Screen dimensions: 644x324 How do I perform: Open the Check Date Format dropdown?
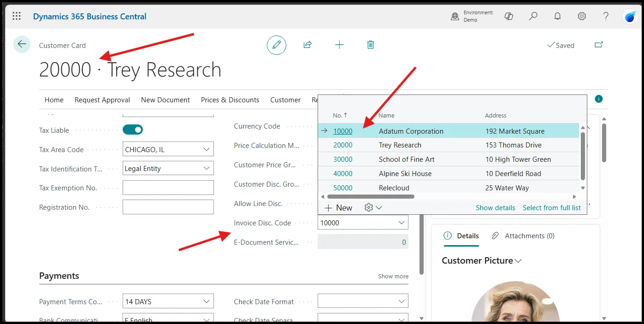click(401, 301)
